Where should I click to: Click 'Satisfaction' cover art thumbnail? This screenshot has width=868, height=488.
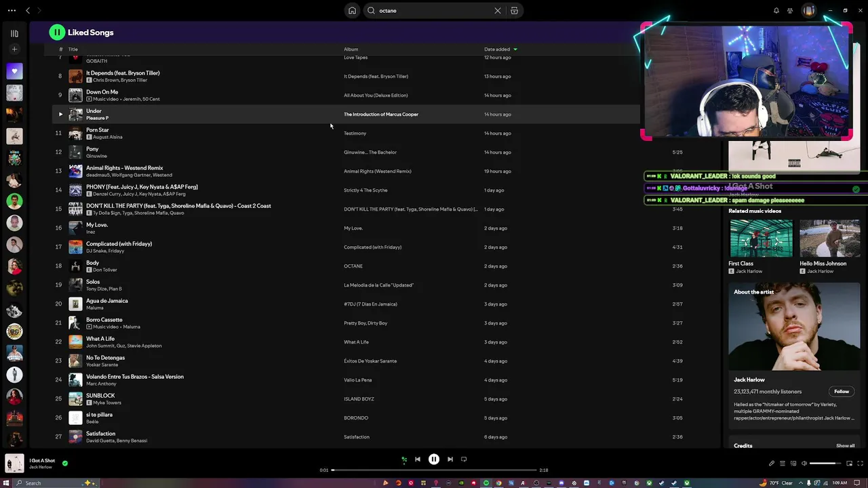(x=75, y=436)
